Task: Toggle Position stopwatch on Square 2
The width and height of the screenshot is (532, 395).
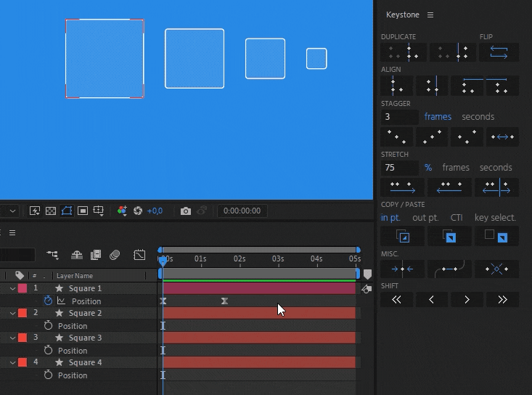Action: click(49, 326)
